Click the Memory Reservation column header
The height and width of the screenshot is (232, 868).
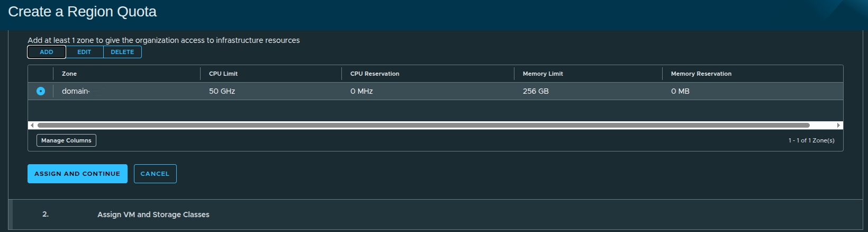coord(701,74)
